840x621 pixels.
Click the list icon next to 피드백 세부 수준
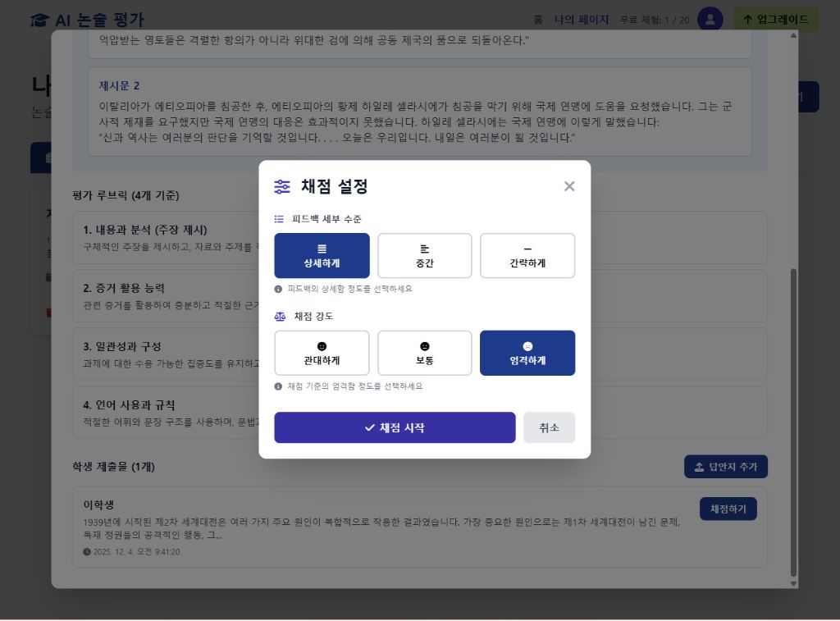pos(277,219)
